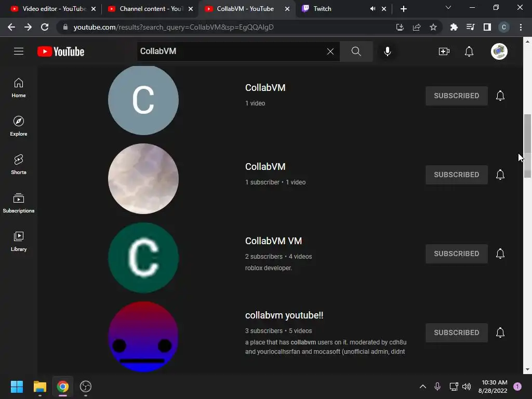Open the Chrome three-dot menu

(521, 27)
